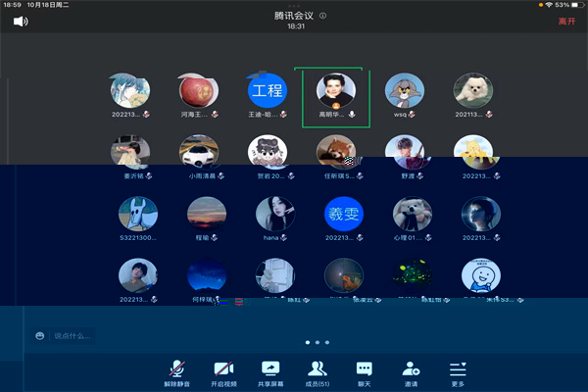The width and height of the screenshot is (588, 392).
Task: Go to the third page indicator dot
Action: 327,342
